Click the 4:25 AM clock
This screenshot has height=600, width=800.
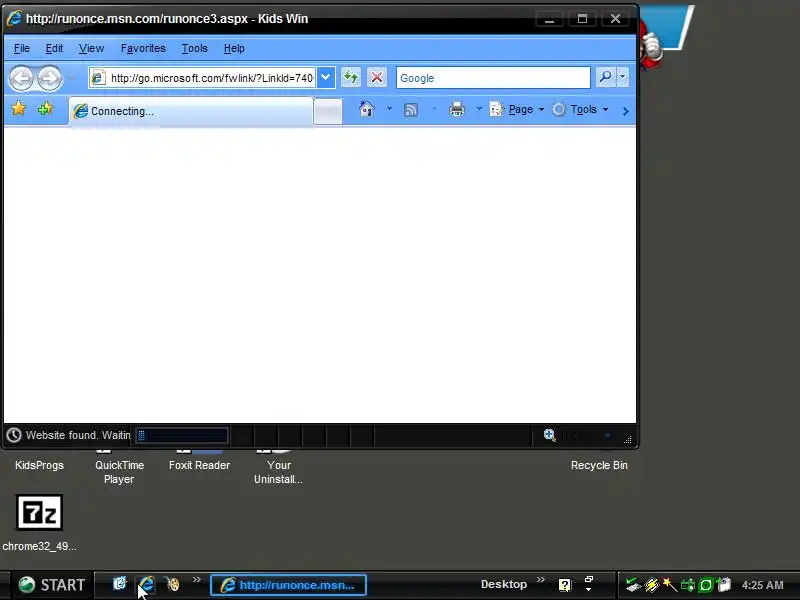[762, 585]
